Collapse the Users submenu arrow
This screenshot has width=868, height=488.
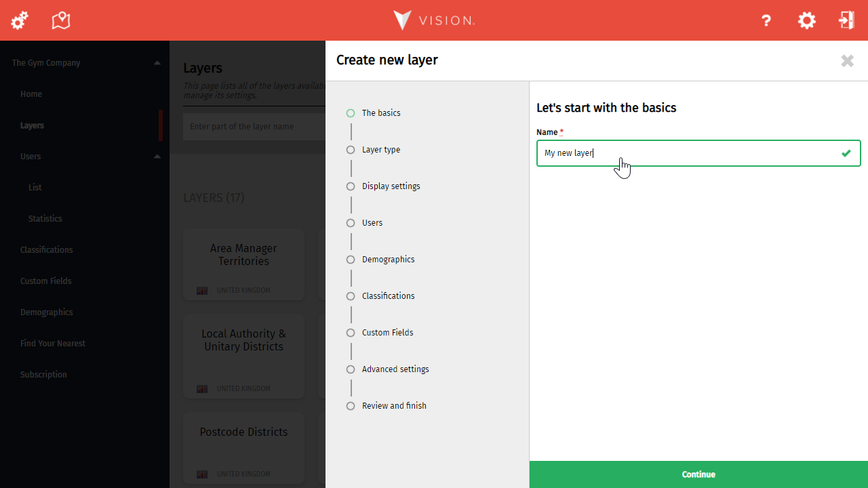tap(157, 157)
